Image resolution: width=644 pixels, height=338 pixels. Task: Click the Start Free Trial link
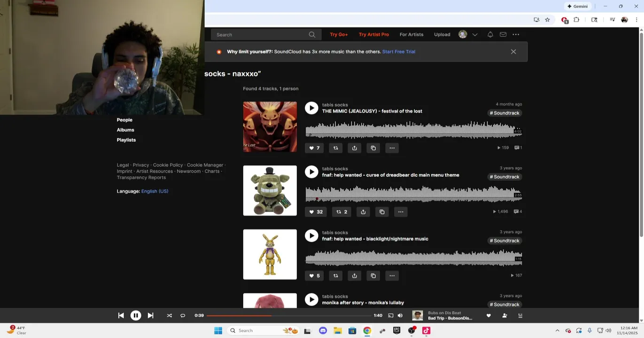click(399, 52)
